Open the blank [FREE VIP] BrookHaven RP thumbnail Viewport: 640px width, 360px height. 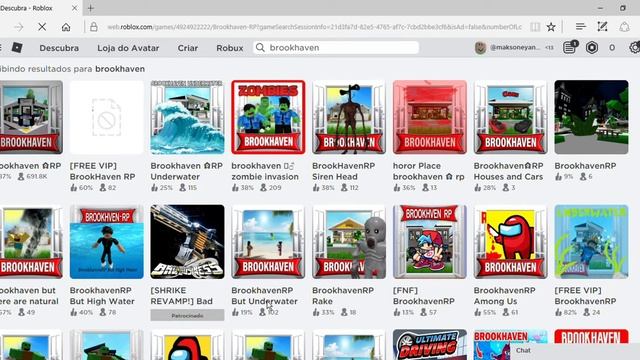tap(107, 117)
